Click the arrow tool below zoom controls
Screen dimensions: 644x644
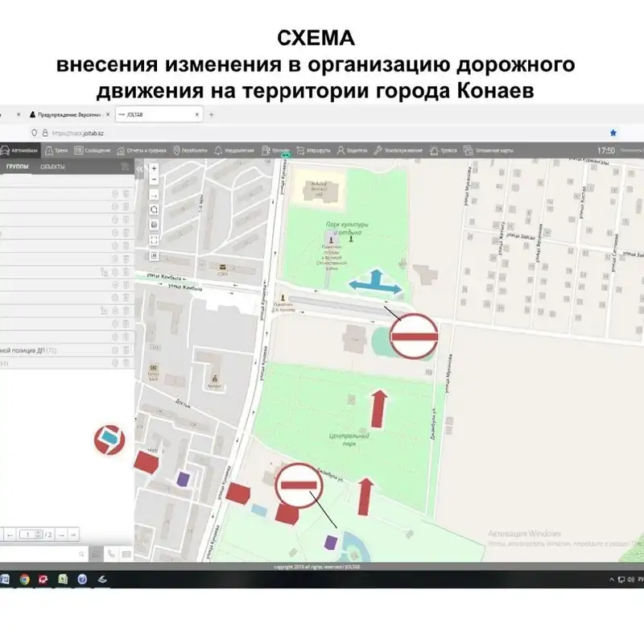tap(154, 196)
